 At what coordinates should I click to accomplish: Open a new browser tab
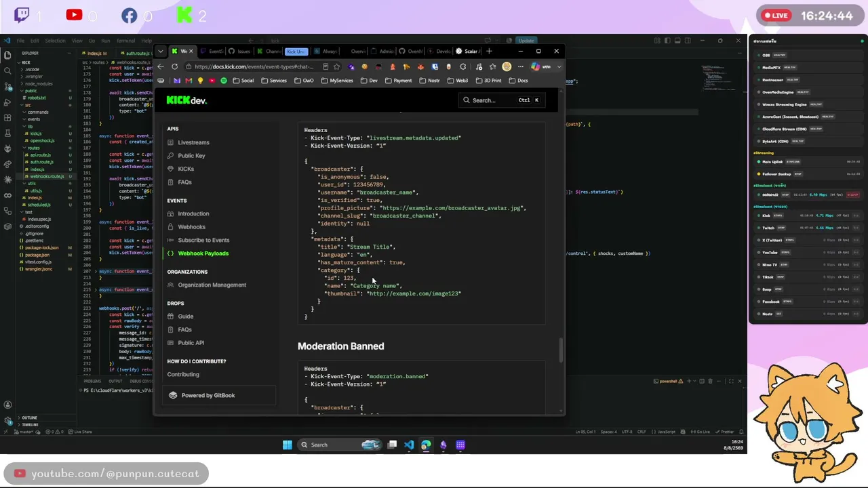coord(489,51)
